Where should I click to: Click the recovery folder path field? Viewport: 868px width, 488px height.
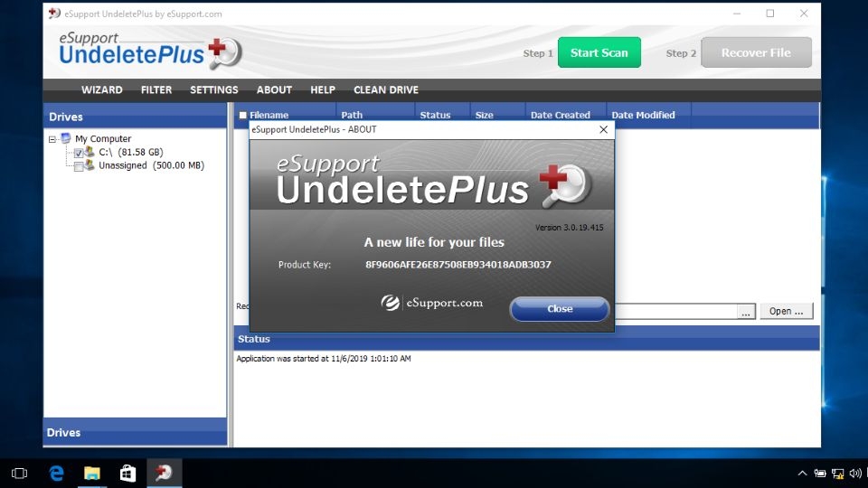click(676, 312)
